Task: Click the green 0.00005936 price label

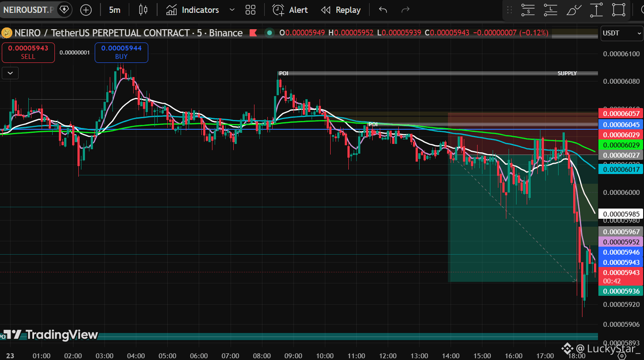Action: pos(621,291)
